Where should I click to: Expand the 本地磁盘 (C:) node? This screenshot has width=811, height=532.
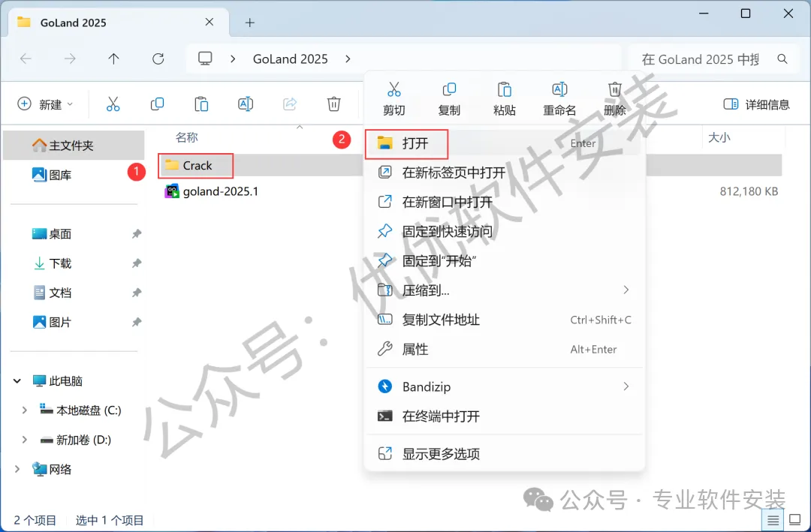pos(24,410)
